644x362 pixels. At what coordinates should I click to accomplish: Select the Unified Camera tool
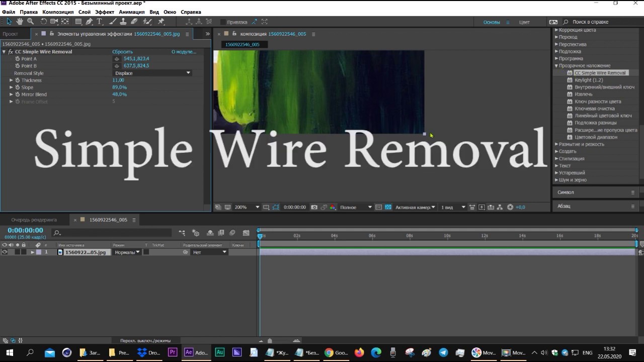pyautogui.click(x=54, y=22)
